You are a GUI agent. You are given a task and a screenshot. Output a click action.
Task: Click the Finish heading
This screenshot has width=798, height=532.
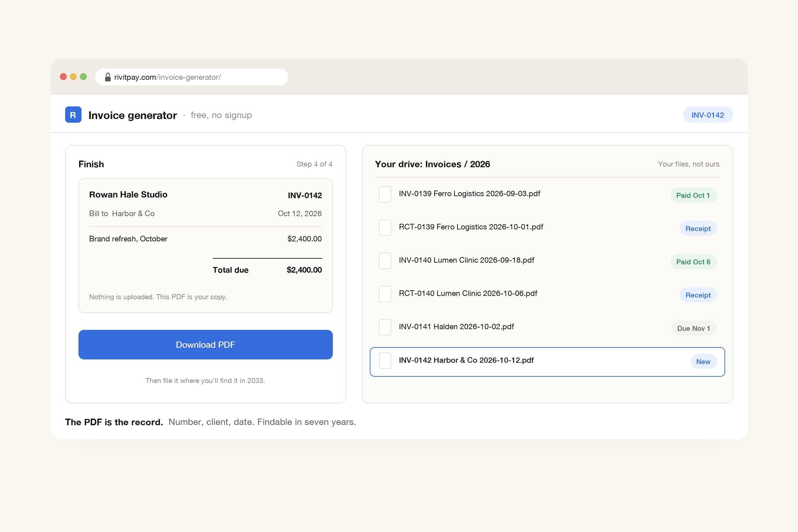click(x=91, y=164)
